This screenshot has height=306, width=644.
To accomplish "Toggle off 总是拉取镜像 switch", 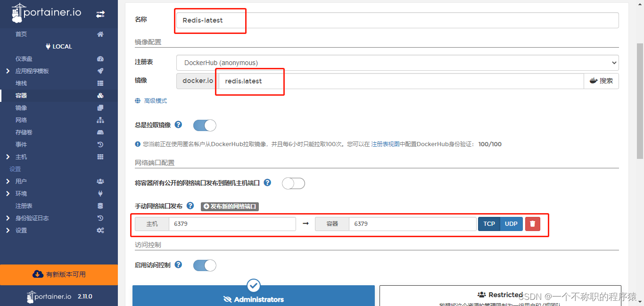I will pyautogui.click(x=204, y=125).
